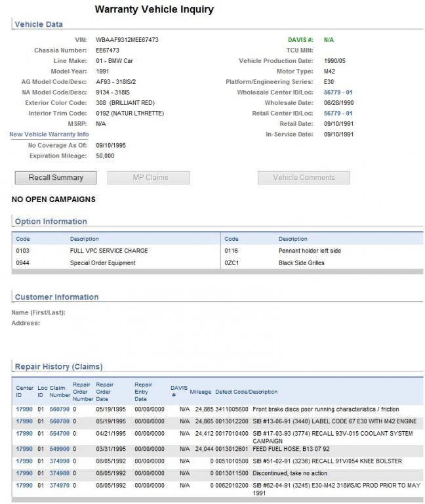The width and height of the screenshot is (425, 504).
Task: Open claim number 374980
Action: click(x=59, y=473)
